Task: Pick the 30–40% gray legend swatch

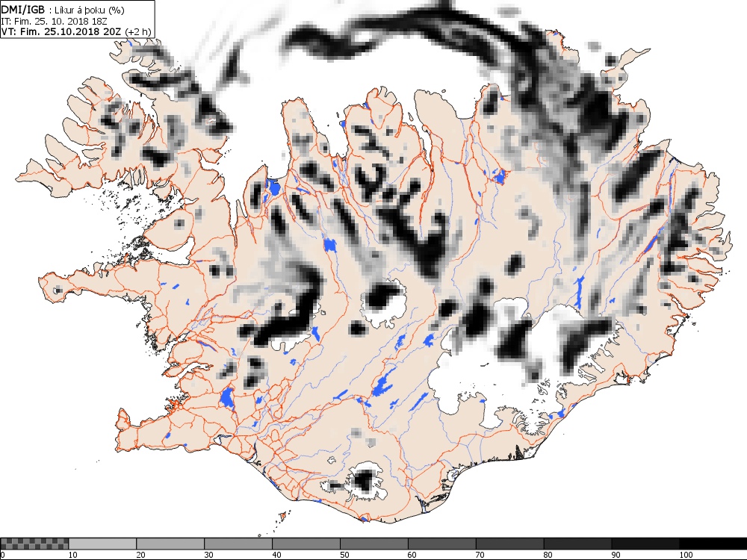Action: [x=238, y=544]
